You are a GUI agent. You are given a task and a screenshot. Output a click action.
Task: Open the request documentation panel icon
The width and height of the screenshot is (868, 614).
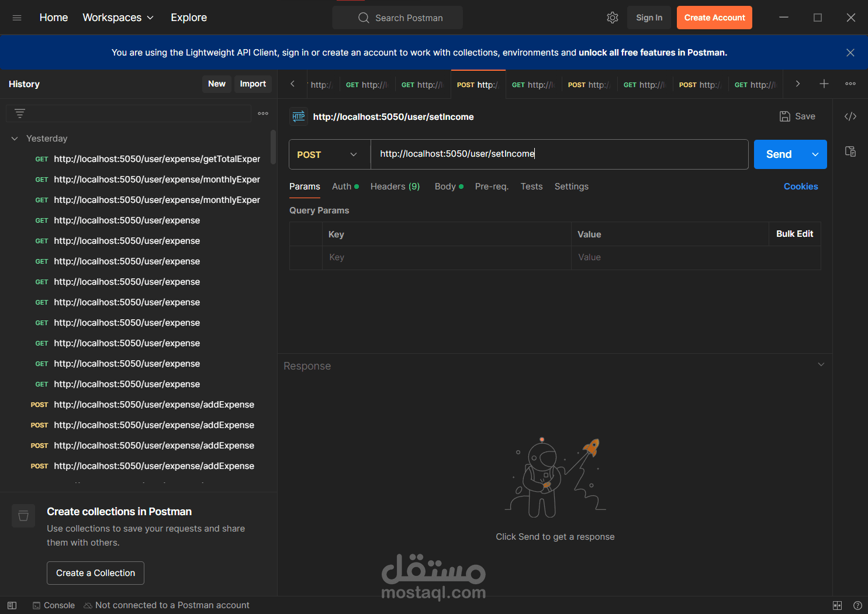[x=850, y=151]
